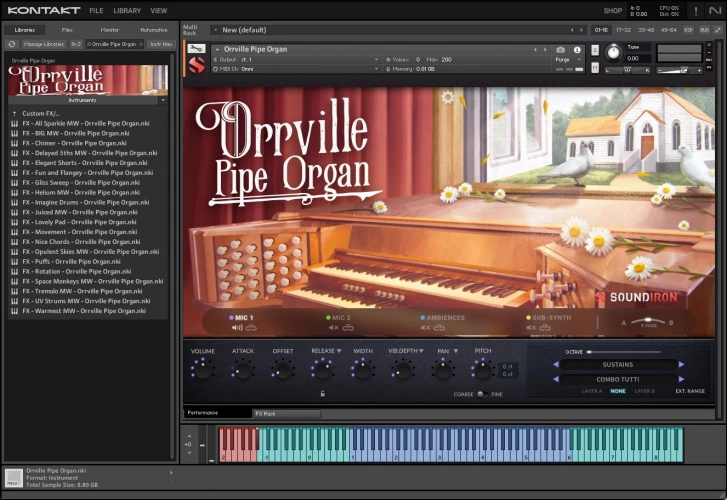Open the Vib.Depth dropdown arrow
The image size is (727, 500).
421,351
